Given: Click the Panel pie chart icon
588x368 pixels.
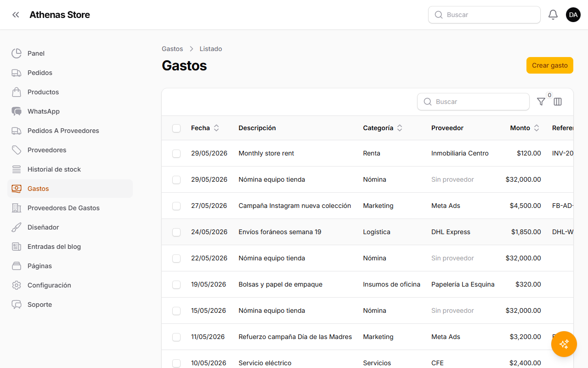Looking at the screenshot, I should [x=17, y=53].
